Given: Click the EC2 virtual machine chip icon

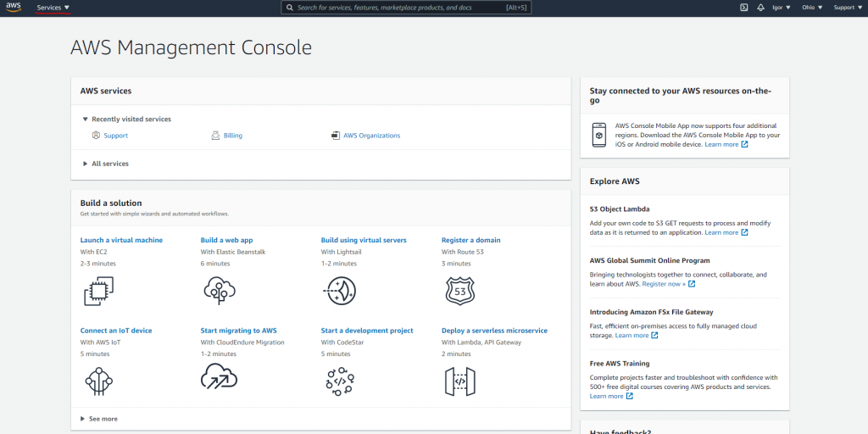Looking at the screenshot, I should pos(98,291).
